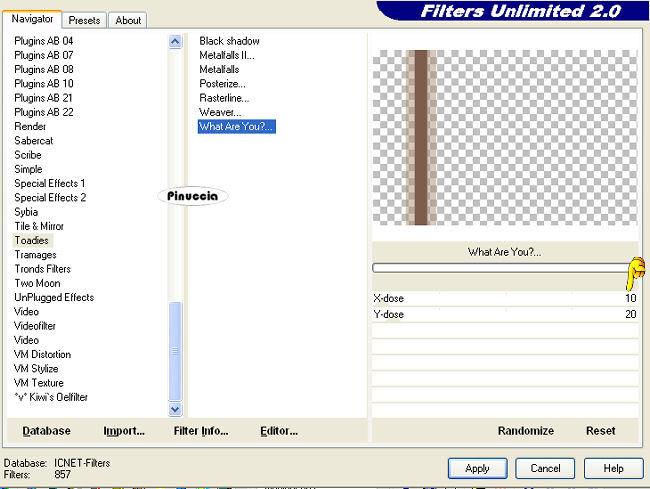This screenshot has height=489, width=650.
Task: Choose the Rasterline... filter
Action: [224, 98]
